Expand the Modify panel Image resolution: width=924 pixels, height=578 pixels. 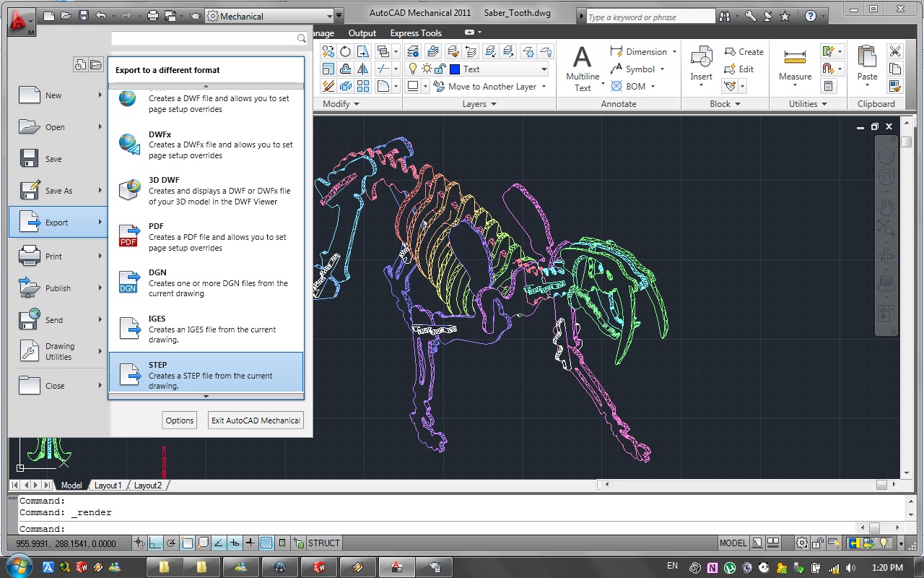pos(341,104)
